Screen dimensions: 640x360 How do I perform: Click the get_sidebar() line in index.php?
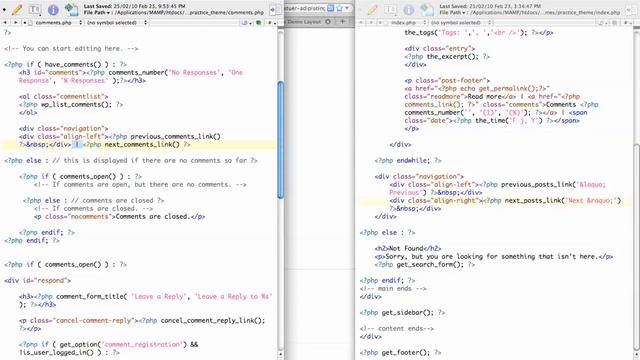(x=402, y=312)
